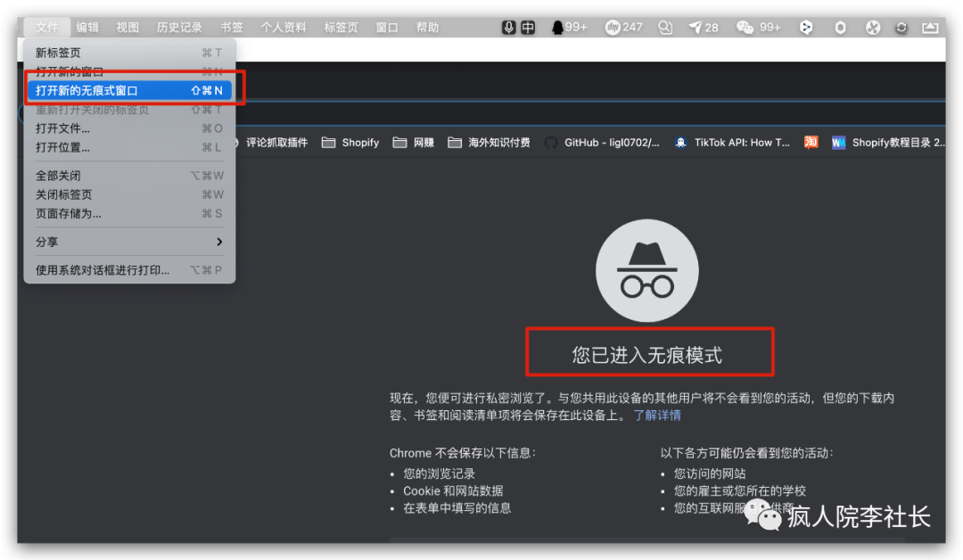This screenshot has width=963, height=560.
Task: Open the TikTok API bookmark
Action: 732,143
